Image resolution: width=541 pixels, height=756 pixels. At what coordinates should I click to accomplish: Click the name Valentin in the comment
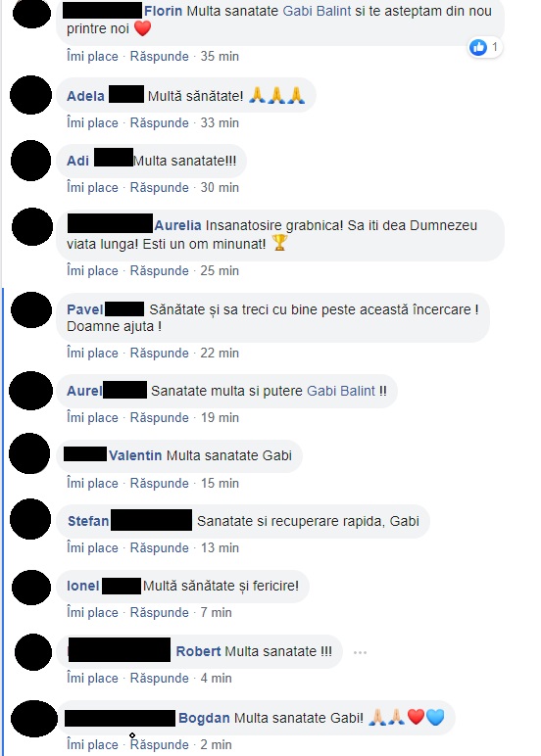tap(135, 455)
